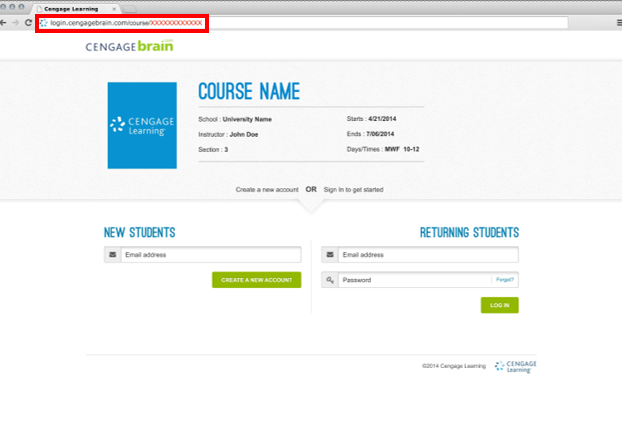Viewport: 622px width, 436px height.
Task: Click the instructor name John Doe
Action: 244,134
